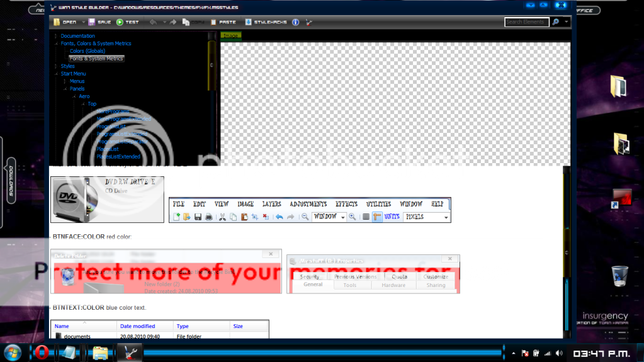
Task: Click the Test play icon
Action: tap(120, 22)
